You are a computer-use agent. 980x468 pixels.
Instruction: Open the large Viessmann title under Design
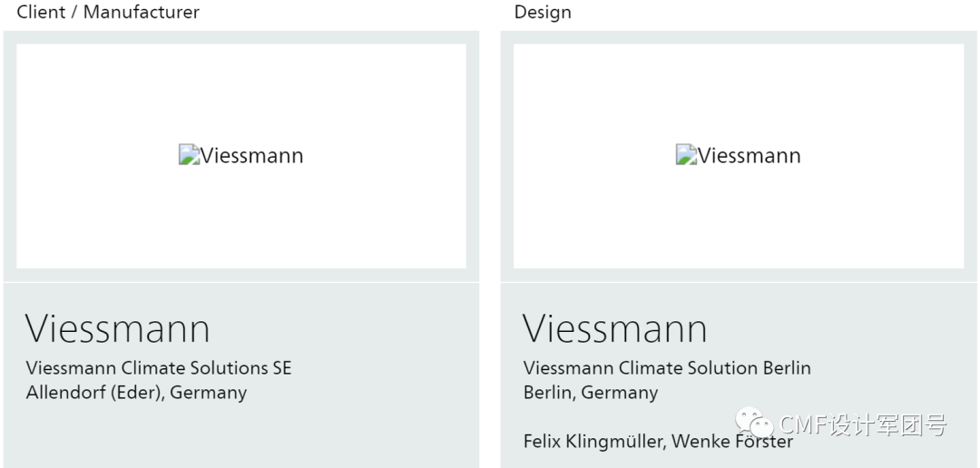click(615, 328)
